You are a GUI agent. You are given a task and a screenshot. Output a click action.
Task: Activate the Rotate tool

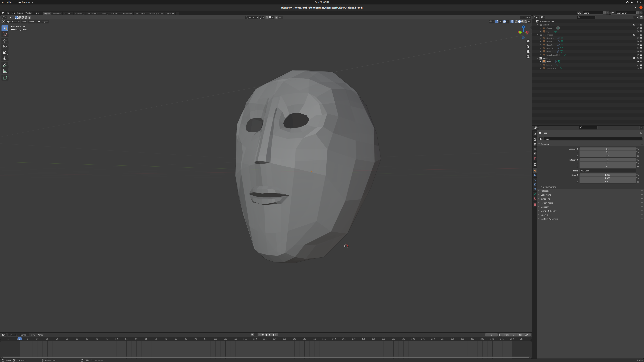point(5,46)
